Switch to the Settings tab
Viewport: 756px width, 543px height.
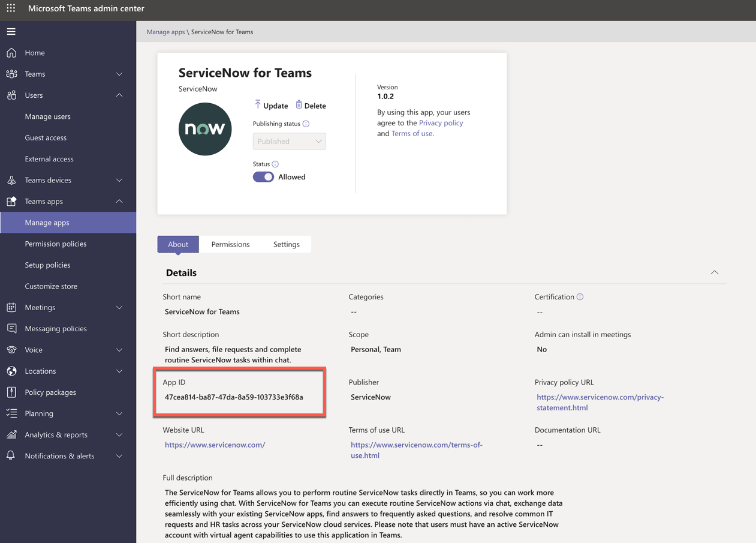(287, 244)
